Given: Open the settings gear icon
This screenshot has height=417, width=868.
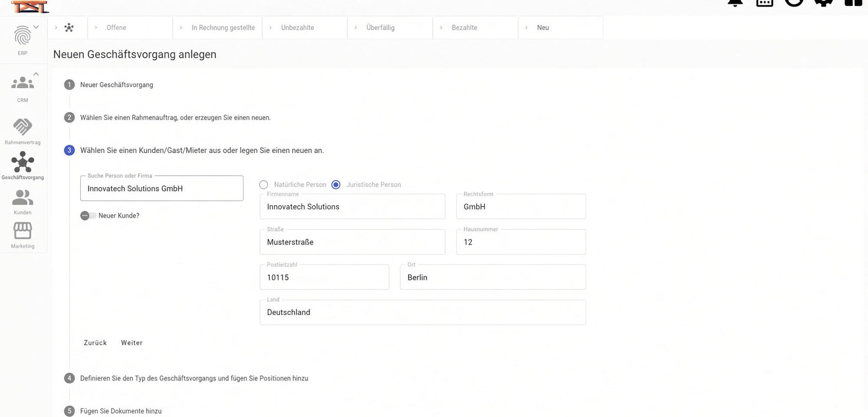Looking at the screenshot, I should [824, 3].
